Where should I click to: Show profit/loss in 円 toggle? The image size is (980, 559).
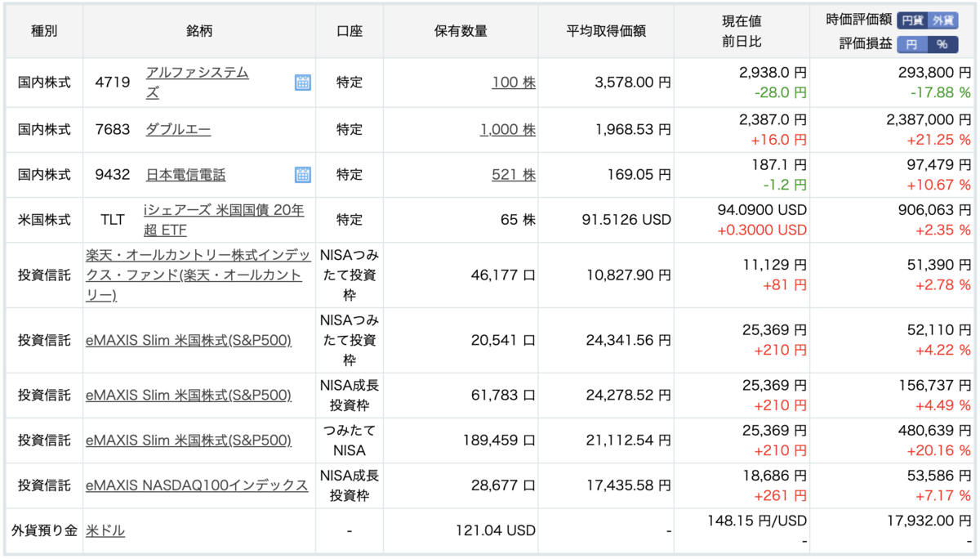click(912, 44)
